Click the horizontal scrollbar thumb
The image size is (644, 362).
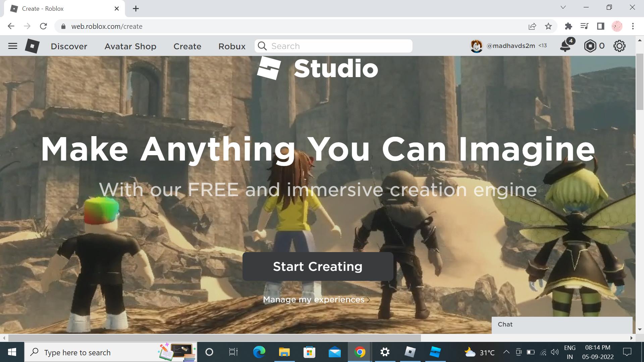coord(215,338)
